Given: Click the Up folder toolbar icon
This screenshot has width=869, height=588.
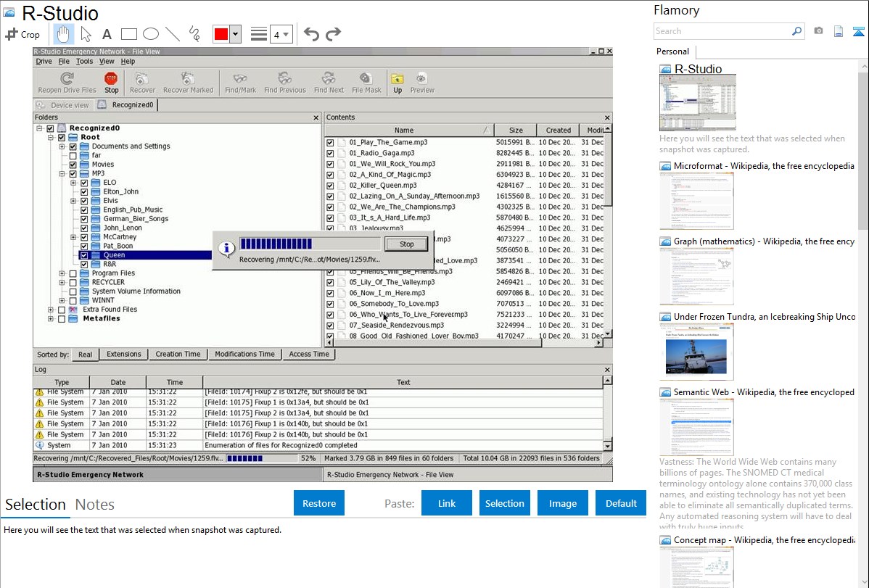Looking at the screenshot, I should [x=398, y=83].
